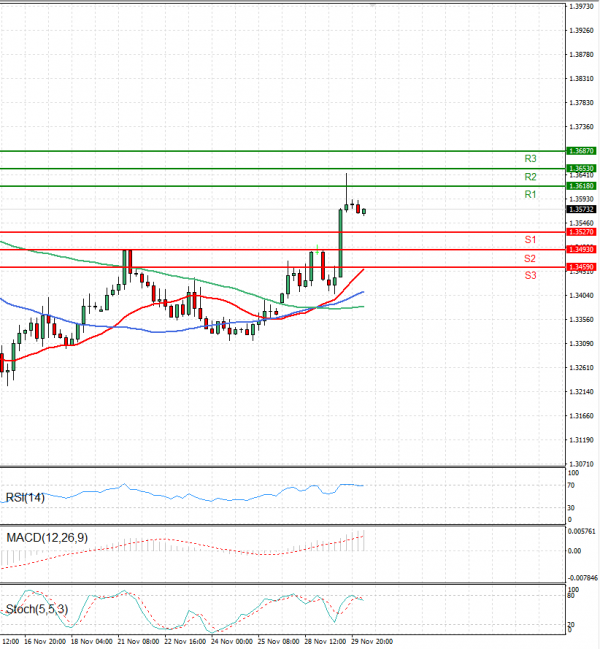Image resolution: width=600 pixels, height=649 pixels.
Task: Click the R3 resistance label
Action: pyautogui.click(x=530, y=159)
